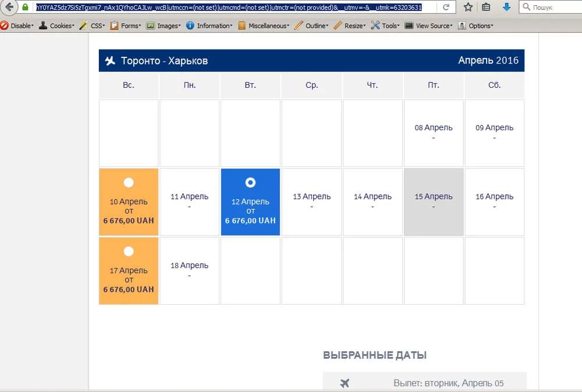Open the View Source toolbar menu

tap(429, 26)
